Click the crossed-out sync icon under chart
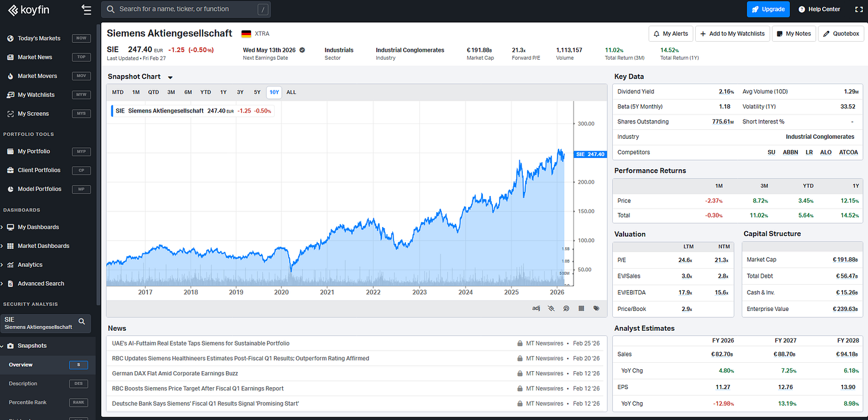This screenshot has height=420, width=868. (551, 309)
